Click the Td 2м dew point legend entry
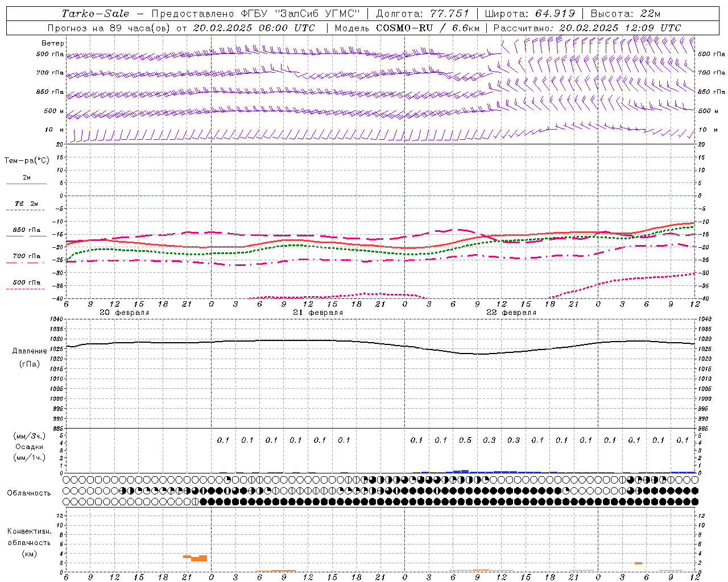The height and width of the screenshot is (582, 728). click(26, 203)
